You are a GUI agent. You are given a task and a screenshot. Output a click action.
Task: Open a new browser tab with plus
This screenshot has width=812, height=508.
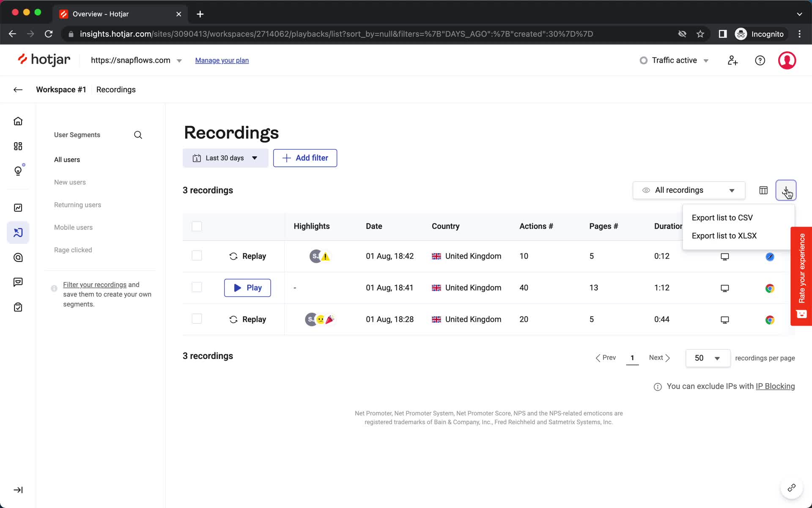(200, 14)
